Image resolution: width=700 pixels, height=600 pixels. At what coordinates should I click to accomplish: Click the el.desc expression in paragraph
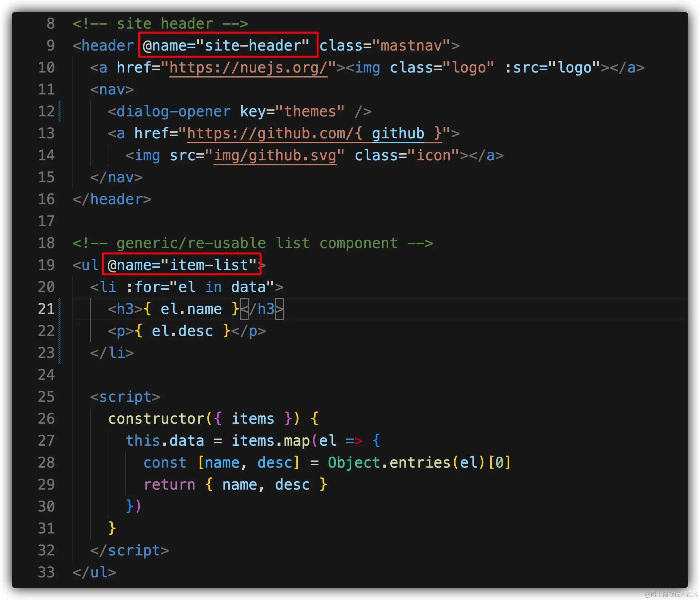pos(182,331)
